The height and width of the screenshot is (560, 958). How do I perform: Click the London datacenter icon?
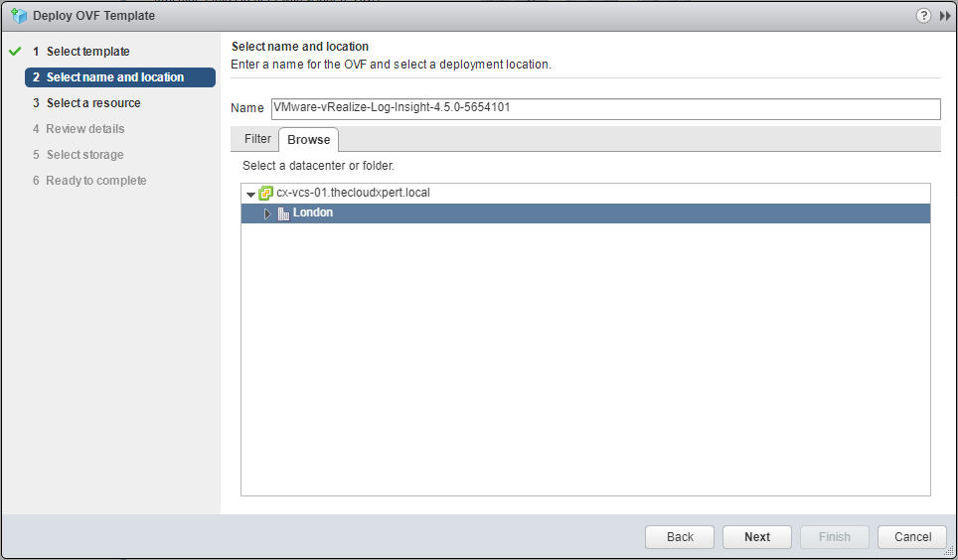point(283,213)
